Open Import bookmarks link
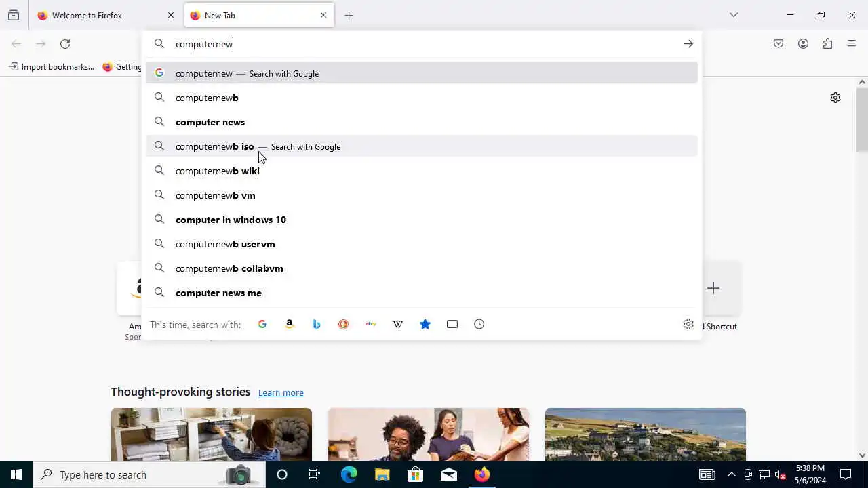The image size is (868, 488). click(52, 67)
